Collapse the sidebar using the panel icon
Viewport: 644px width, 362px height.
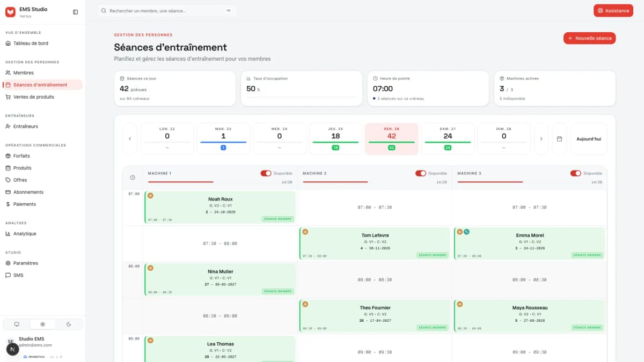[75, 12]
